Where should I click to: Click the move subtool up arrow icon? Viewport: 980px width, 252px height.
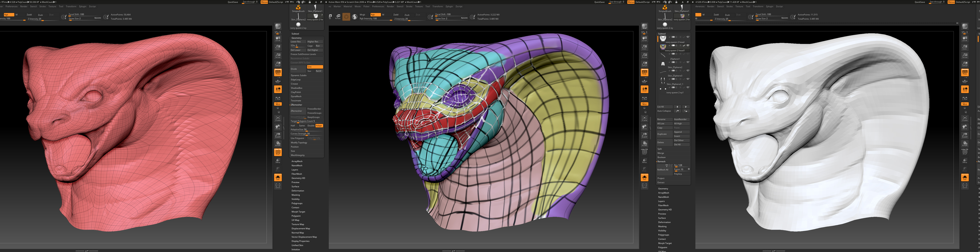pyautogui.click(x=677, y=107)
